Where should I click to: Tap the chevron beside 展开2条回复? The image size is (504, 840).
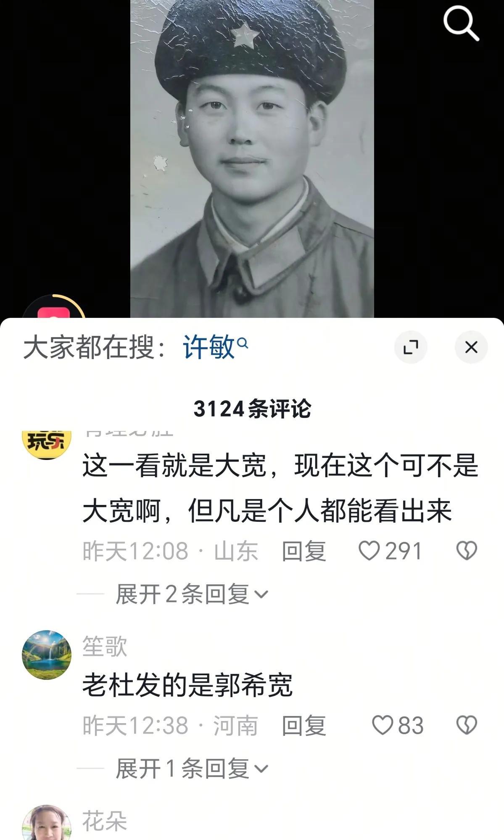(261, 594)
